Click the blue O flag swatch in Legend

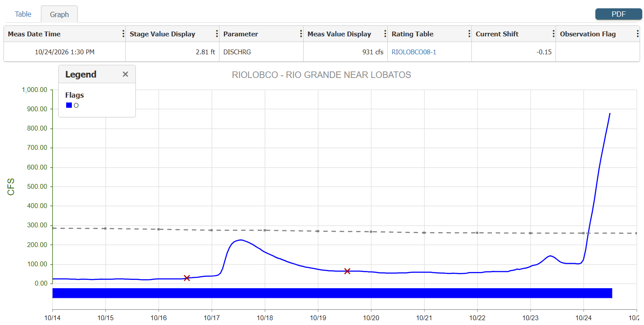coord(69,105)
